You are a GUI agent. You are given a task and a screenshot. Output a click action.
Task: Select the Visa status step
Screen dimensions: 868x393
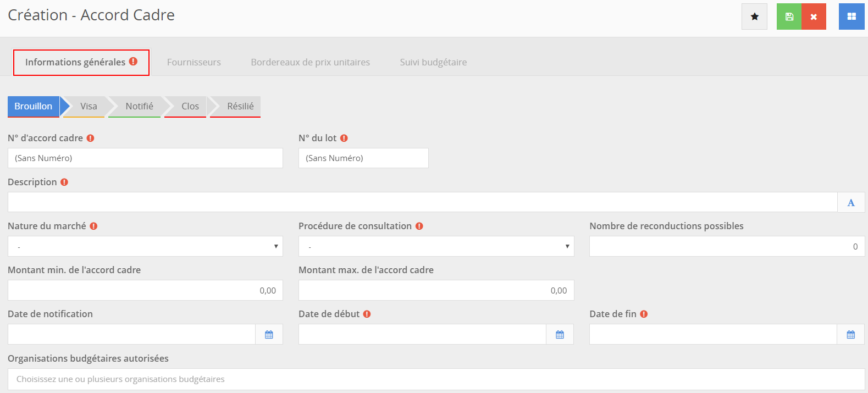(x=88, y=106)
